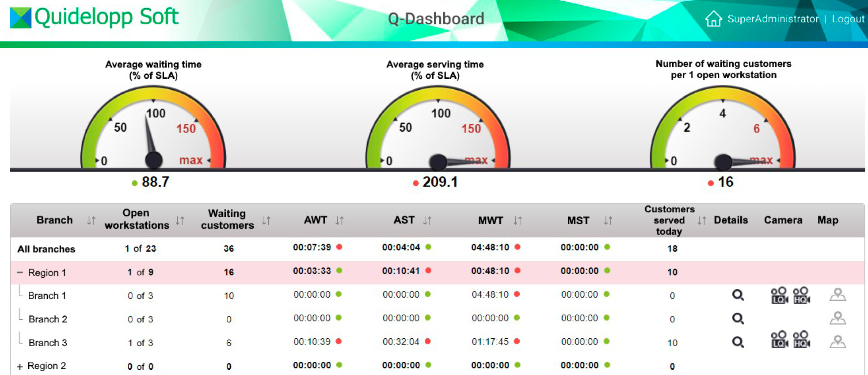868x375 pixels.
Task: Show Branch 1 on the map
Action: 838,295
